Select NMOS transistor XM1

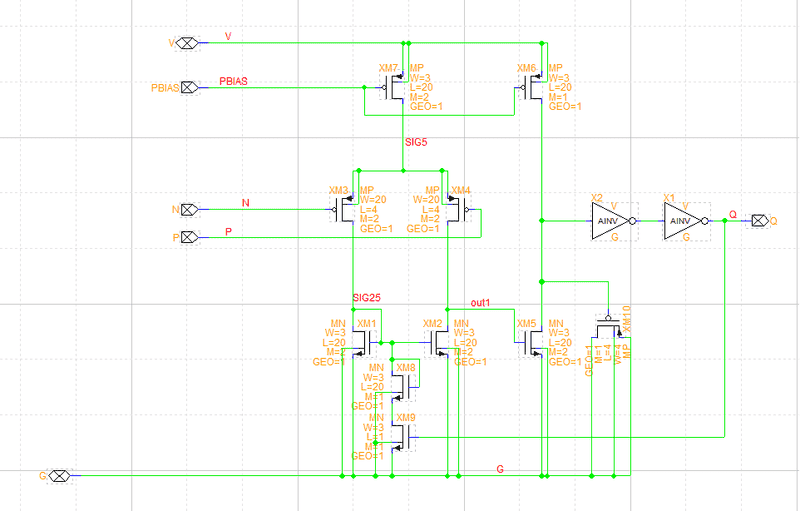click(x=365, y=342)
